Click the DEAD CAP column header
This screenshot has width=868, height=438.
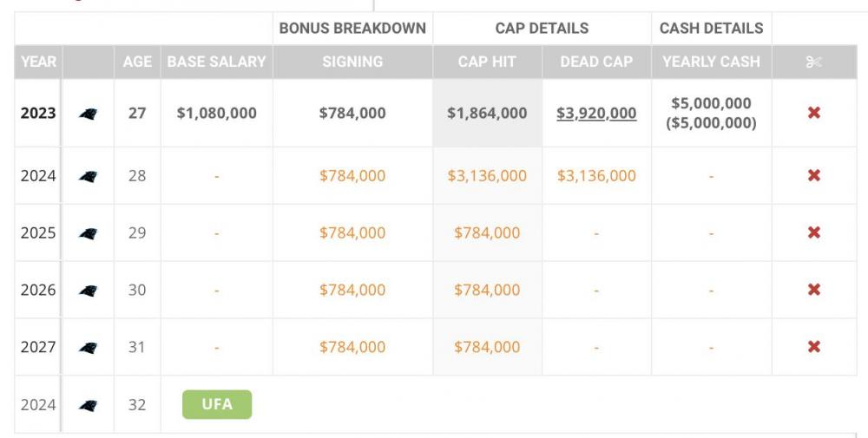tap(596, 62)
